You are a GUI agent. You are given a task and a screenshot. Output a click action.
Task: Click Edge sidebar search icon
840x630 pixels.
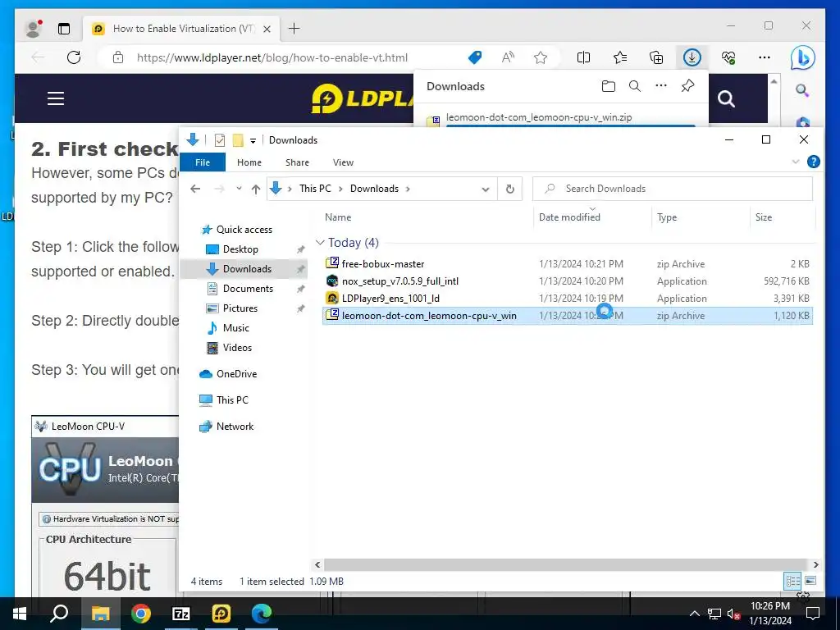[x=802, y=90]
